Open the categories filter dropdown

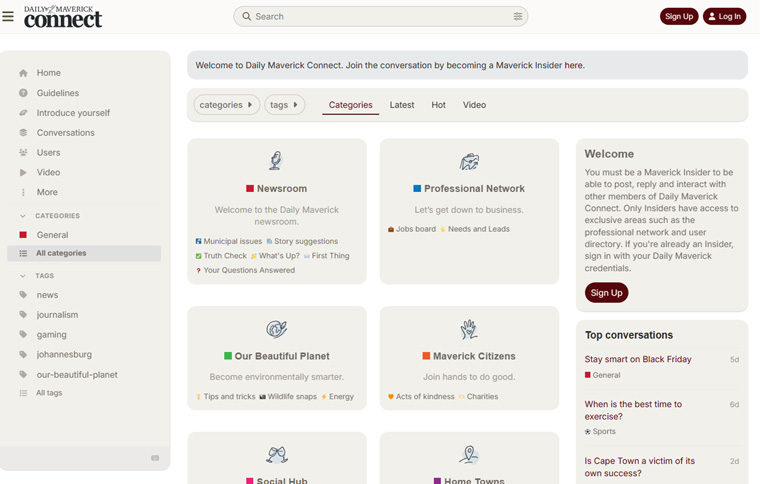226,105
